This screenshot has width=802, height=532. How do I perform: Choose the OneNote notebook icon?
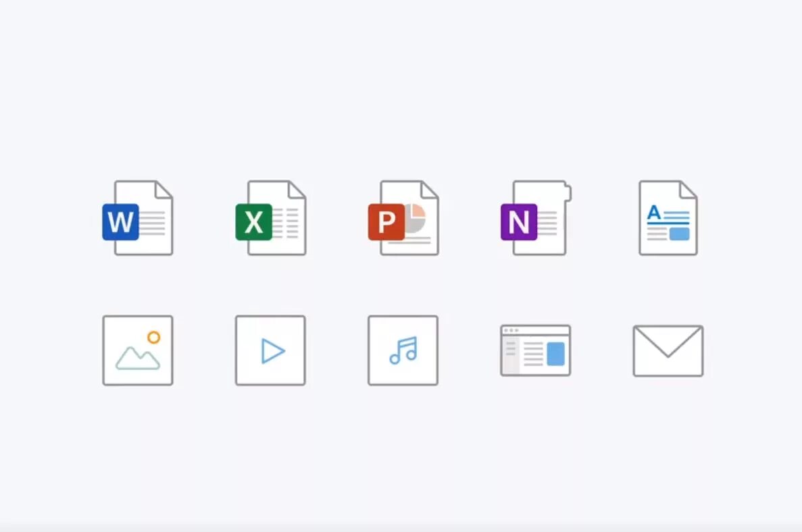[536, 217]
